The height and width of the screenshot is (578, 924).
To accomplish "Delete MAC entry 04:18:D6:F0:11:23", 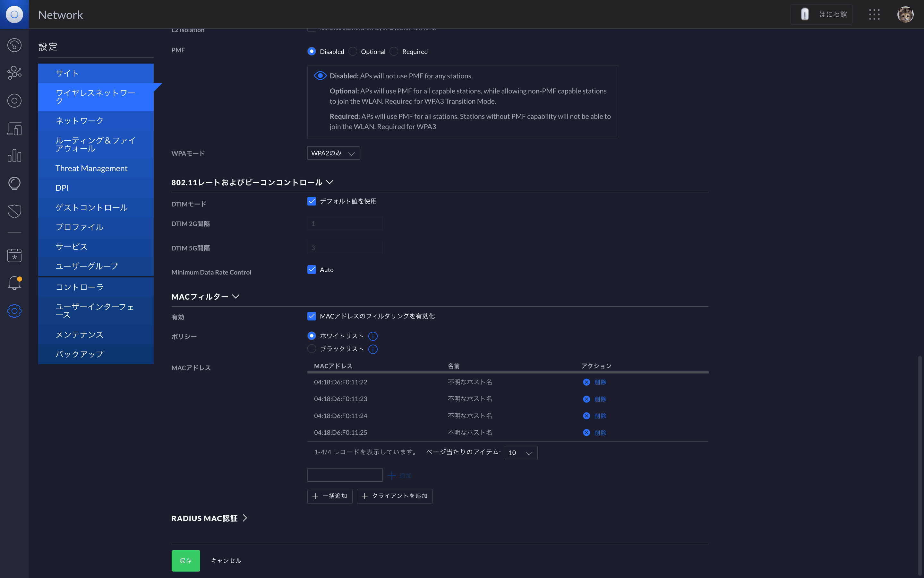I will click(x=595, y=399).
